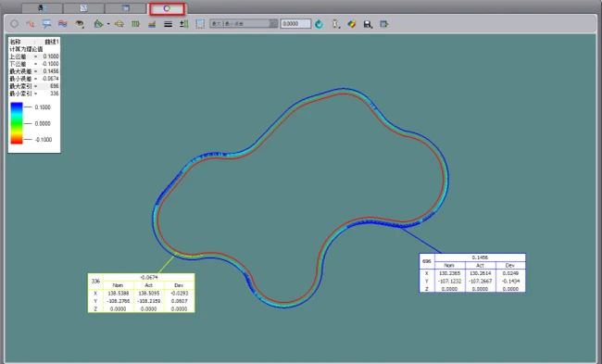Click the 0.0000 label on color scale
602x364 pixels.
43,123
